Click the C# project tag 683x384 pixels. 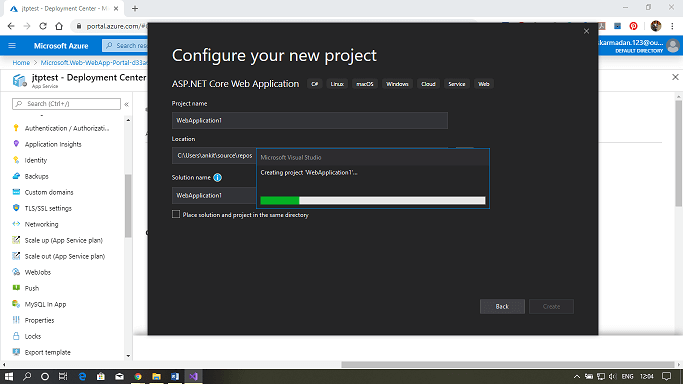coord(314,84)
